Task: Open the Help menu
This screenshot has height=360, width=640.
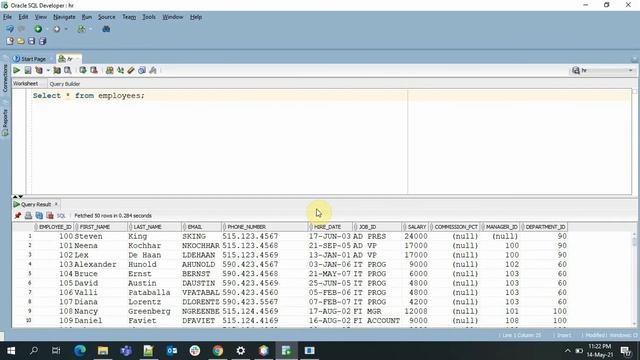Action: tap(196, 17)
